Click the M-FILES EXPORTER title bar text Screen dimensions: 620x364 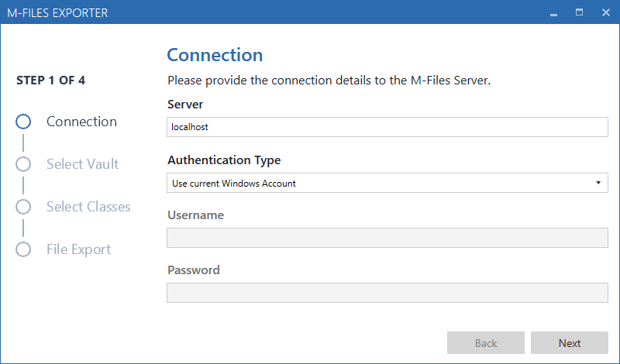(59, 12)
